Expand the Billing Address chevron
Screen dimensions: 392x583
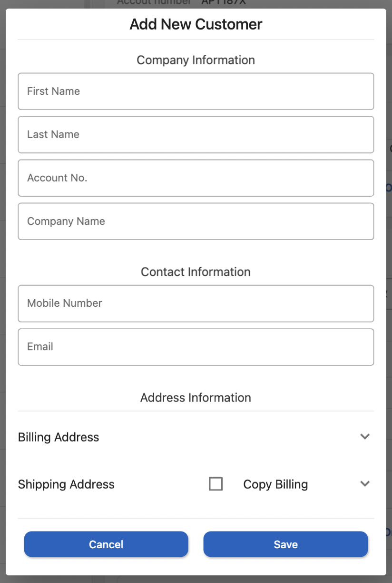365,437
